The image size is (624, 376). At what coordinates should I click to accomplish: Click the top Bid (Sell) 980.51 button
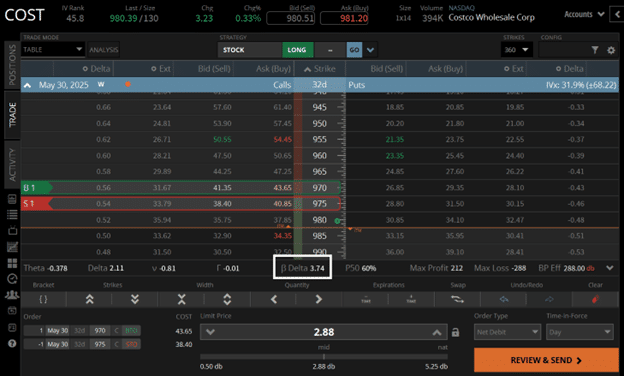(291, 18)
